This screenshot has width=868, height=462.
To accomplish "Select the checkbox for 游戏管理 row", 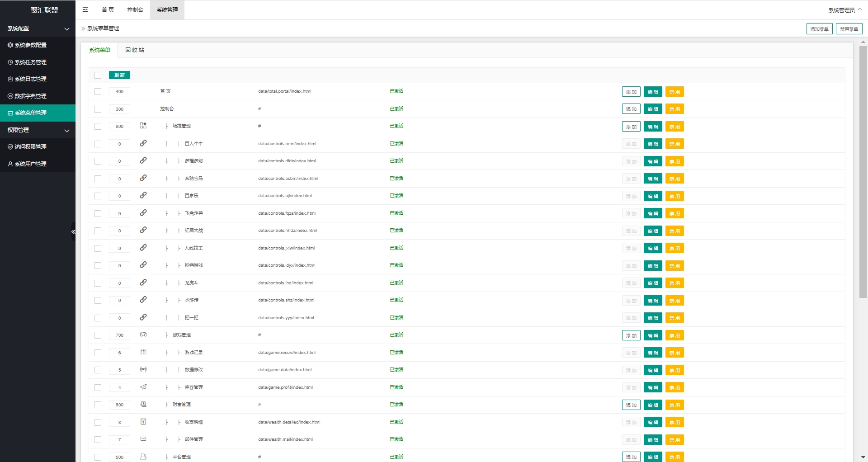I will pos(98,335).
